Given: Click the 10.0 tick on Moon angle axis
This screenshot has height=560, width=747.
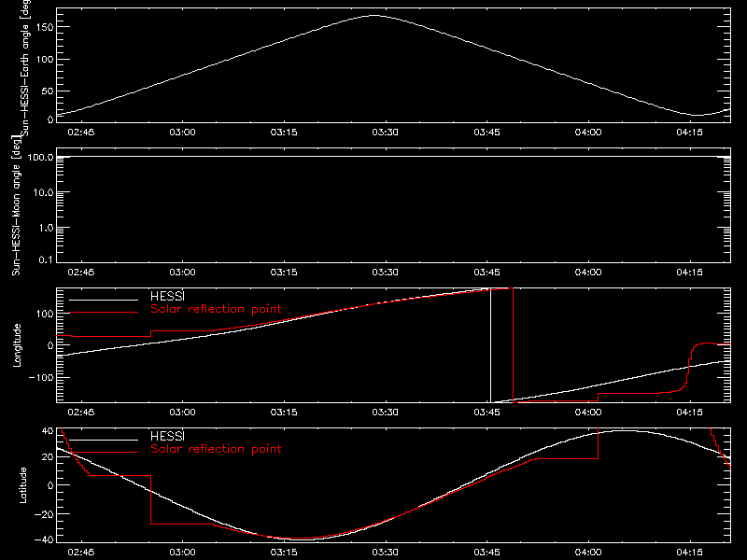Looking at the screenshot, I should tap(43, 192).
